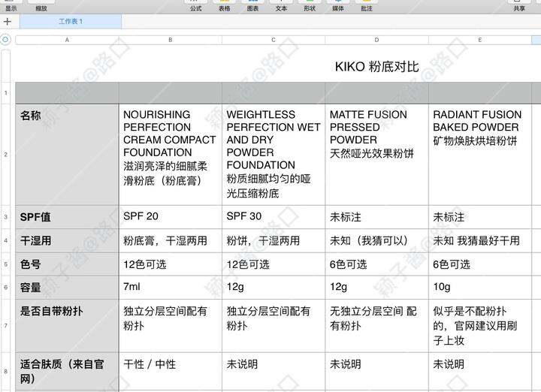Select the 干性 / 中性 cell
541x392 pixels.
(171, 371)
